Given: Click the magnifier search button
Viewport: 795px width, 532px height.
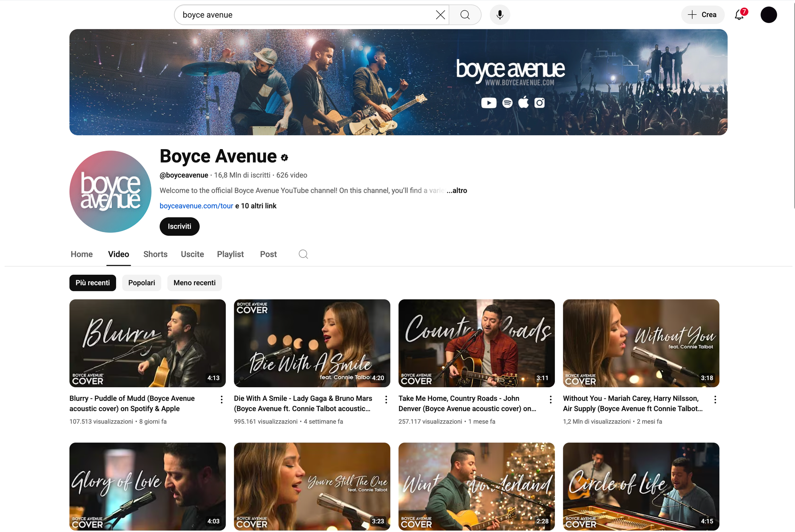Looking at the screenshot, I should [x=465, y=15].
